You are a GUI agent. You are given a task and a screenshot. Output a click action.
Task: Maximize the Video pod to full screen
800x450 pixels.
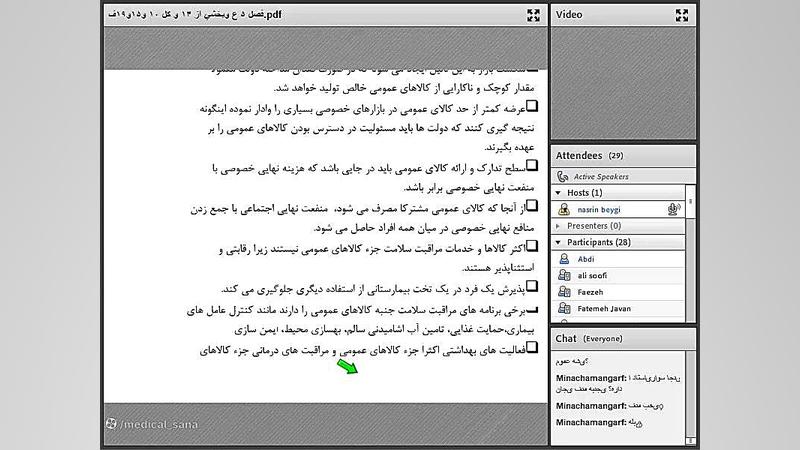[682, 15]
